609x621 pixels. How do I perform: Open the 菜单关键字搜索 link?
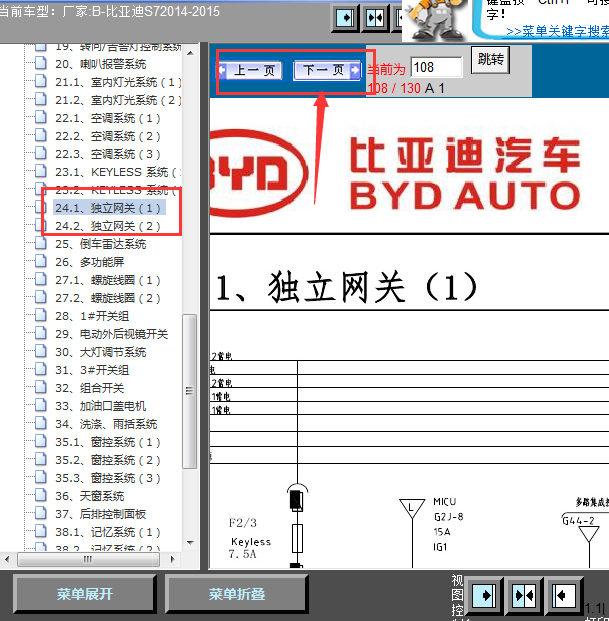(557, 31)
